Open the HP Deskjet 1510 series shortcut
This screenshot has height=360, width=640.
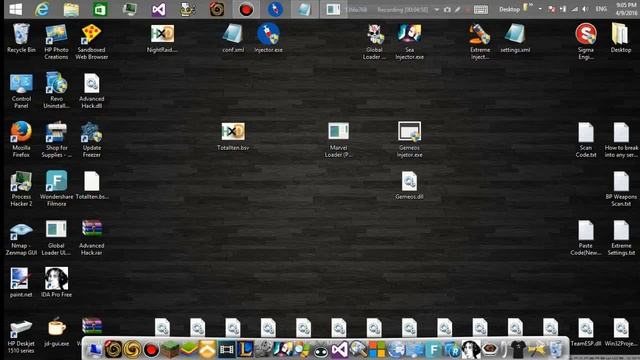pos(21,336)
